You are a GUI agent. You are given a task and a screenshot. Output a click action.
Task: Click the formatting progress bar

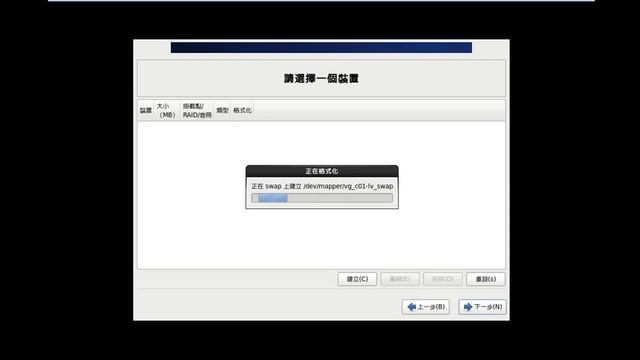coord(322,198)
